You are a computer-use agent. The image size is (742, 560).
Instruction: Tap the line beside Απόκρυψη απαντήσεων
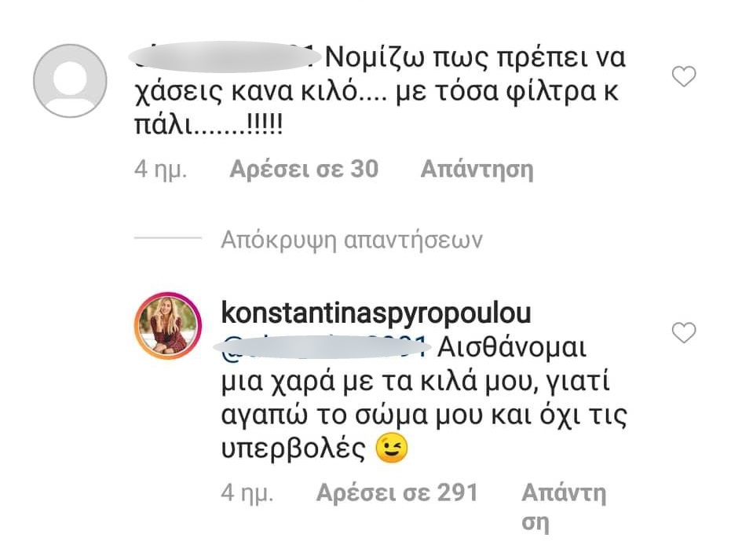point(168,238)
